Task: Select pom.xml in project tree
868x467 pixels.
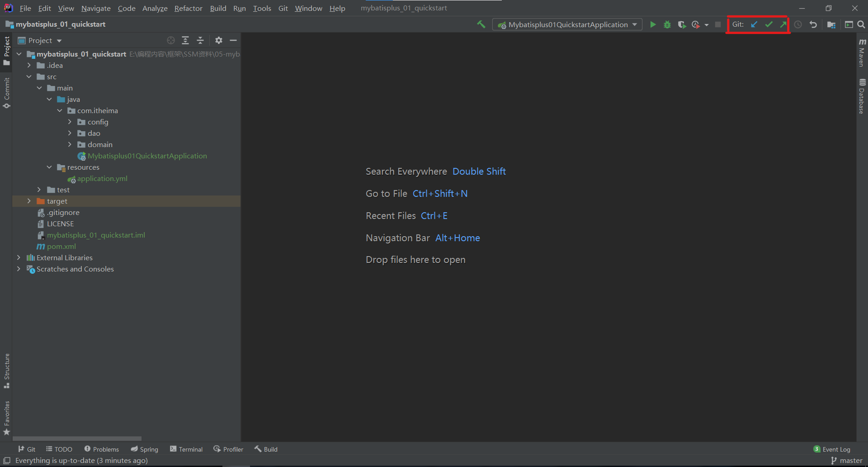Action: (x=61, y=246)
